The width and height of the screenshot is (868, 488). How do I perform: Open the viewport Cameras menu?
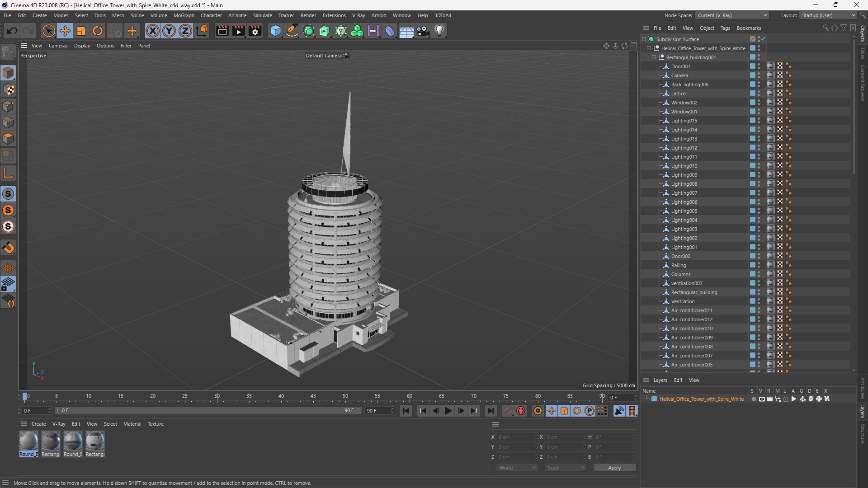click(58, 46)
